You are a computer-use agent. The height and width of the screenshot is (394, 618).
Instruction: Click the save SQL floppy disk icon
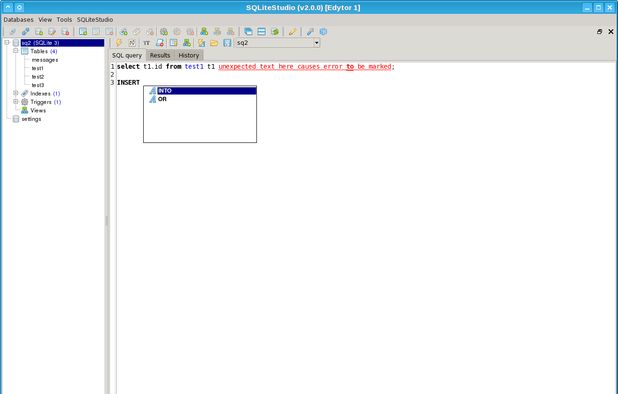227,43
